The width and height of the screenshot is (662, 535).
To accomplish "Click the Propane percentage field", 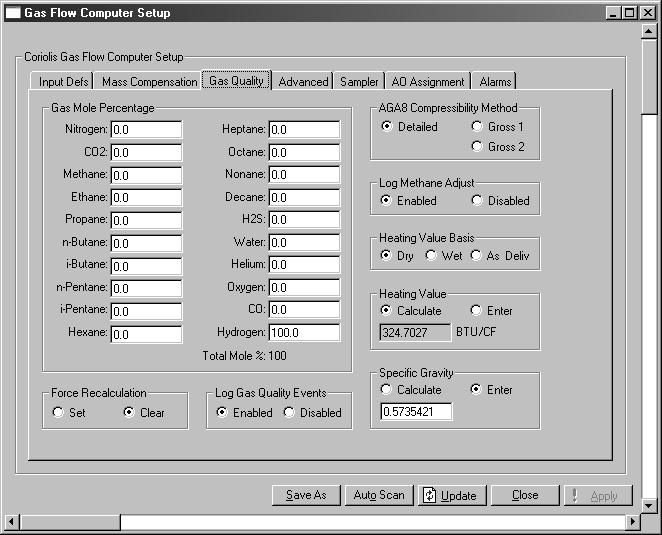I will coord(146,220).
